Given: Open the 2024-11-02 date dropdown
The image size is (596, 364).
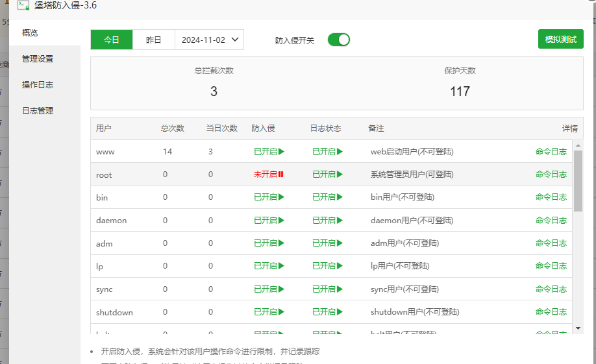Looking at the screenshot, I should (x=209, y=40).
